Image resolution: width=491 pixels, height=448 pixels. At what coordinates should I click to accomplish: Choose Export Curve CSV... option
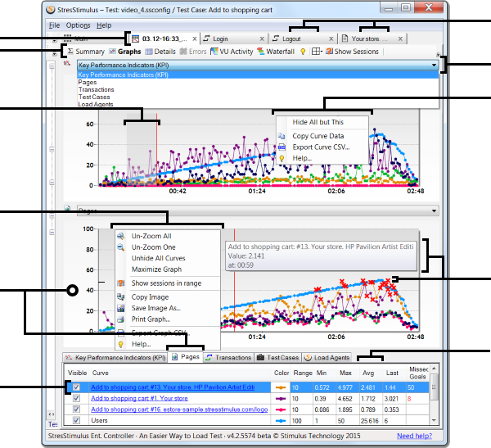coord(322,147)
